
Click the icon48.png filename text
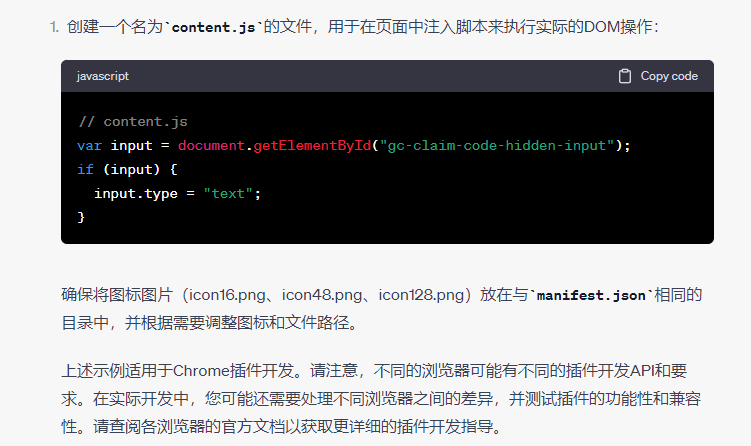pos(322,295)
